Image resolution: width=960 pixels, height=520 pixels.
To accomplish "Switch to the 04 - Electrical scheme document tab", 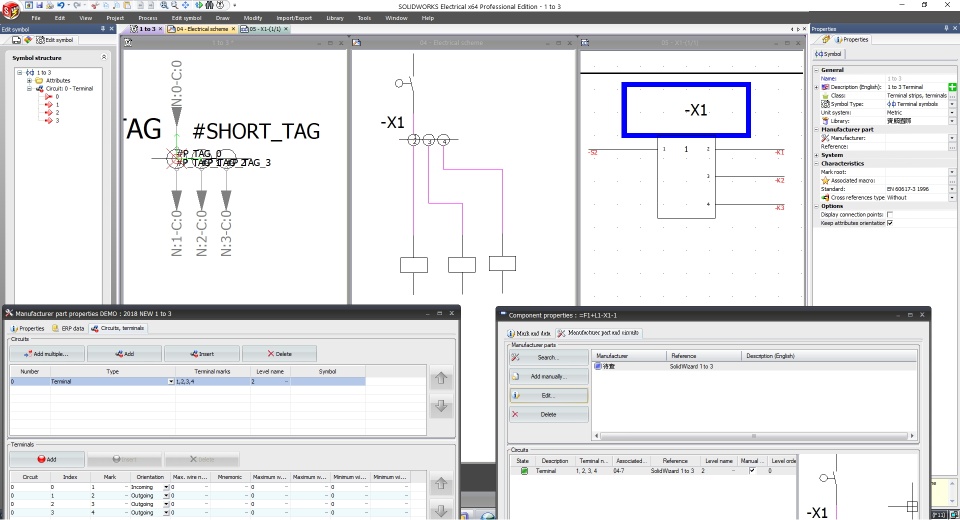I will 201,29.
